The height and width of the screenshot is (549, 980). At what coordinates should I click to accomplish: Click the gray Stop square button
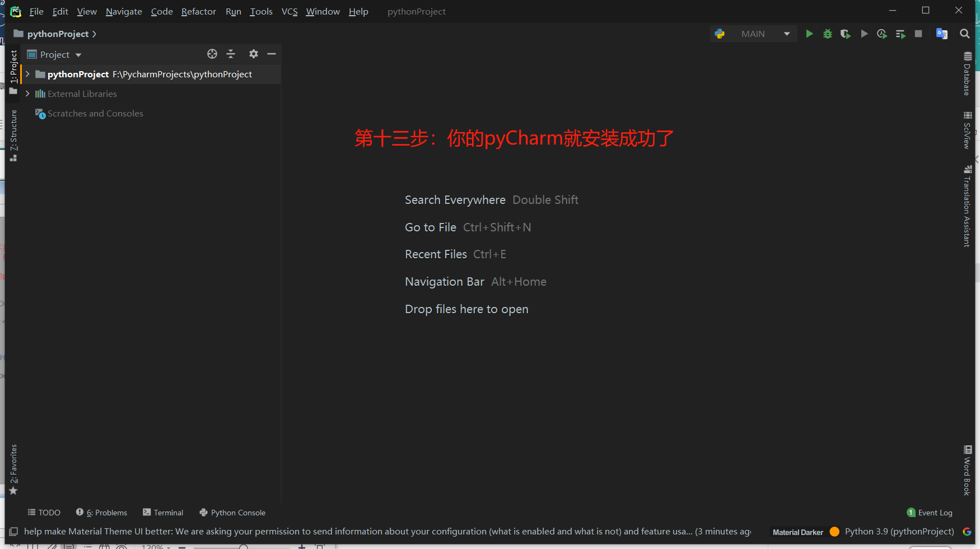point(918,34)
